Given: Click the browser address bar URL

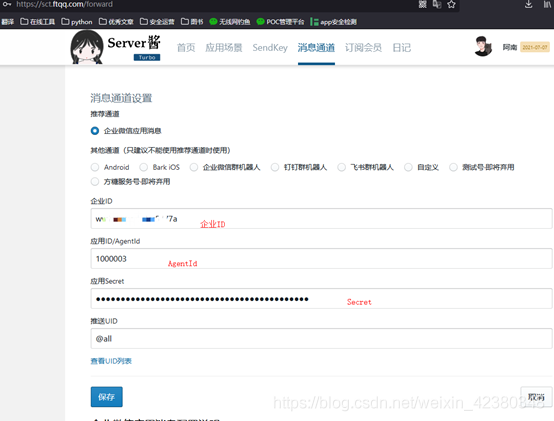Looking at the screenshot, I should point(64,4).
